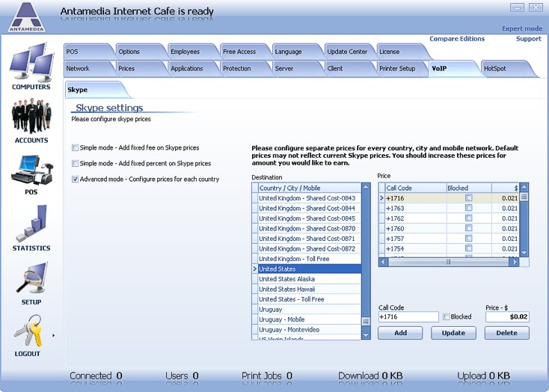Check Blocked box in +1757 row
This screenshot has width=549, height=392.
[468, 238]
